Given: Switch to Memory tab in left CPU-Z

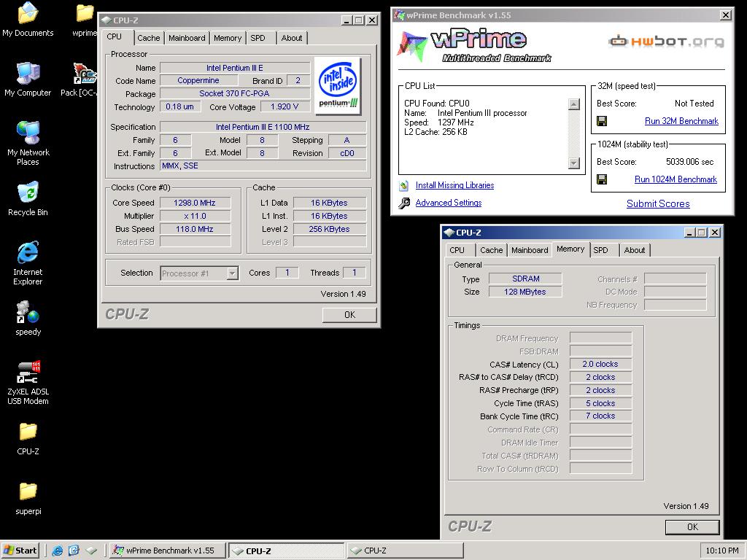Looking at the screenshot, I should point(228,38).
